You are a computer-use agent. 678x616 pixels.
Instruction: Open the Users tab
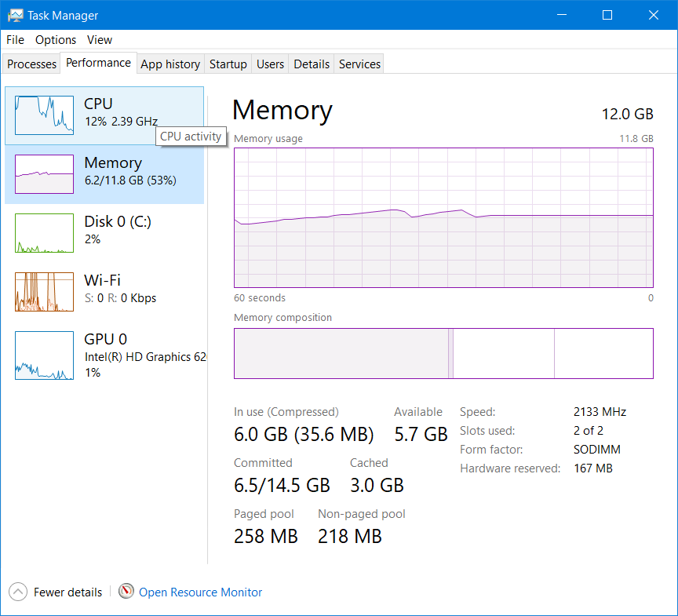coord(270,64)
